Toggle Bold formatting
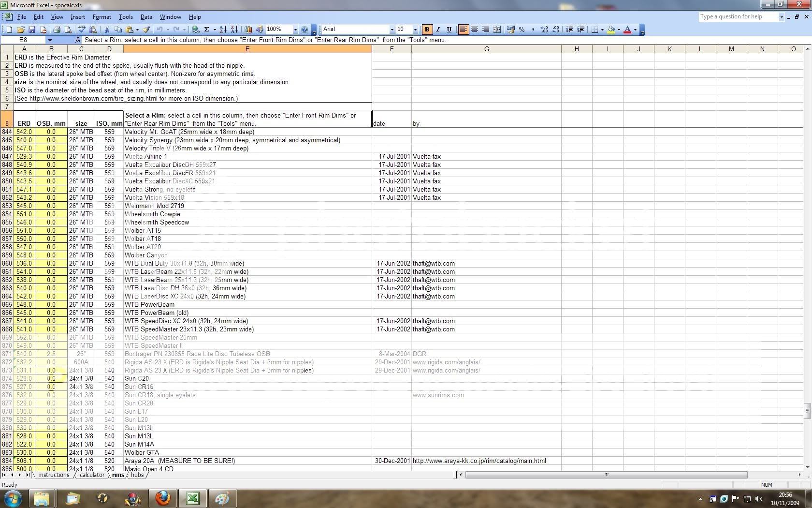This screenshot has height=508, width=812. coord(427,30)
